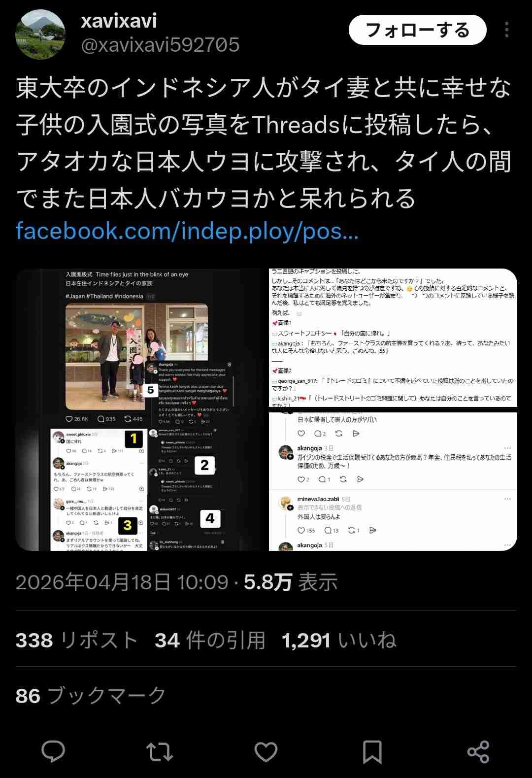This screenshot has height=778, width=532.
Task: Tap the xavixavi display name
Action: pyautogui.click(x=119, y=21)
